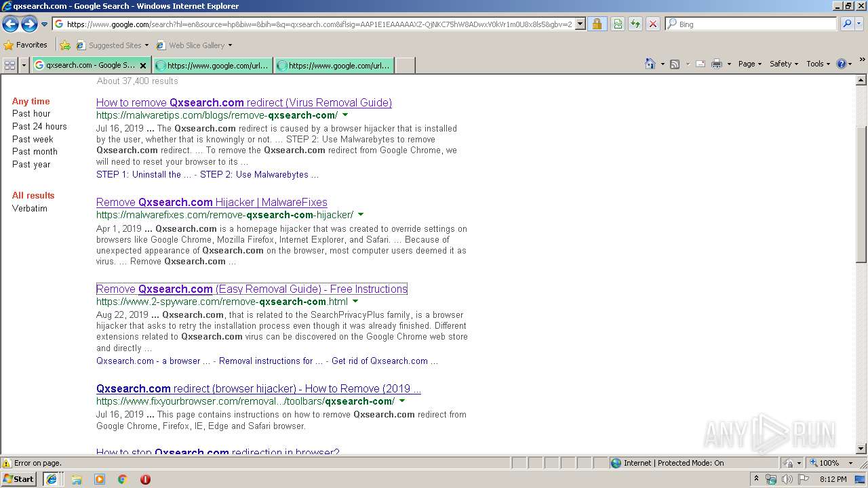Open search provider dropdown arrow
Screen dimensions: 868x488
click(859, 24)
